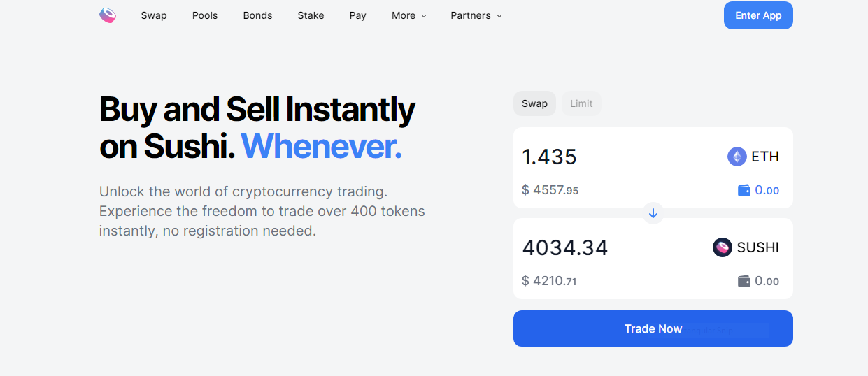Image resolution: width=868 pixels, height=376 pixels.
Task: Click the Sushi logo icon
Action: point(108,15)
